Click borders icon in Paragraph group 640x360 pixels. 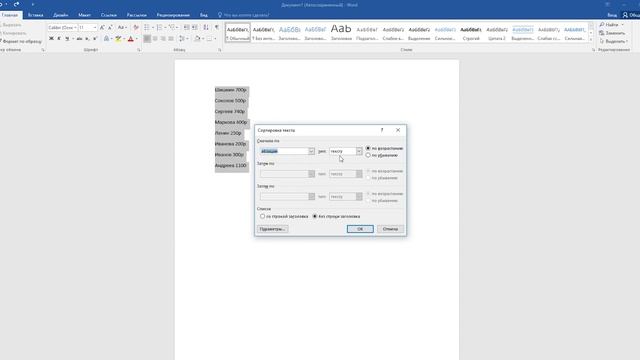[209, 38]
